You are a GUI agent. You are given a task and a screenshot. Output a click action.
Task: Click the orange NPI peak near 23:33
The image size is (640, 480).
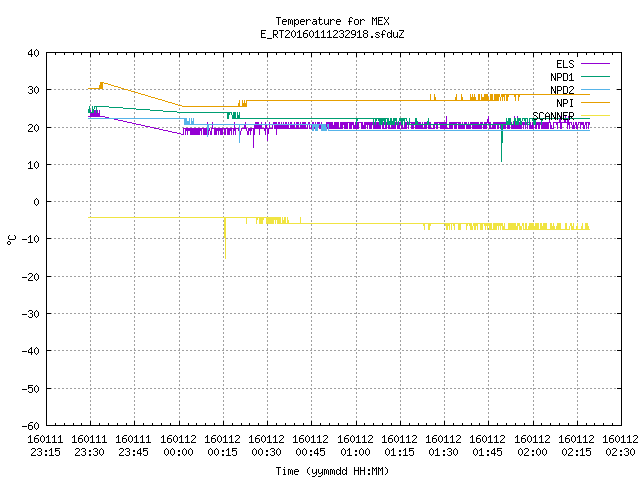pos(102,84)
